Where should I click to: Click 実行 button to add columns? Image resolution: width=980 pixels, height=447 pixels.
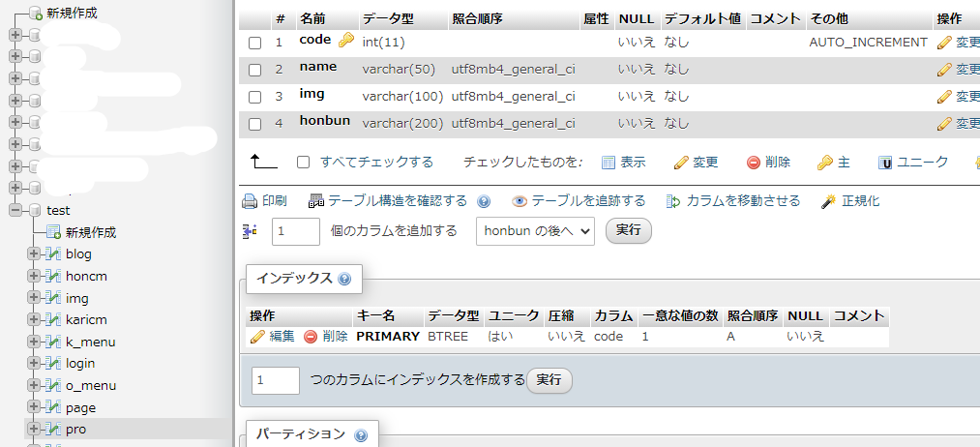point(628,230)
